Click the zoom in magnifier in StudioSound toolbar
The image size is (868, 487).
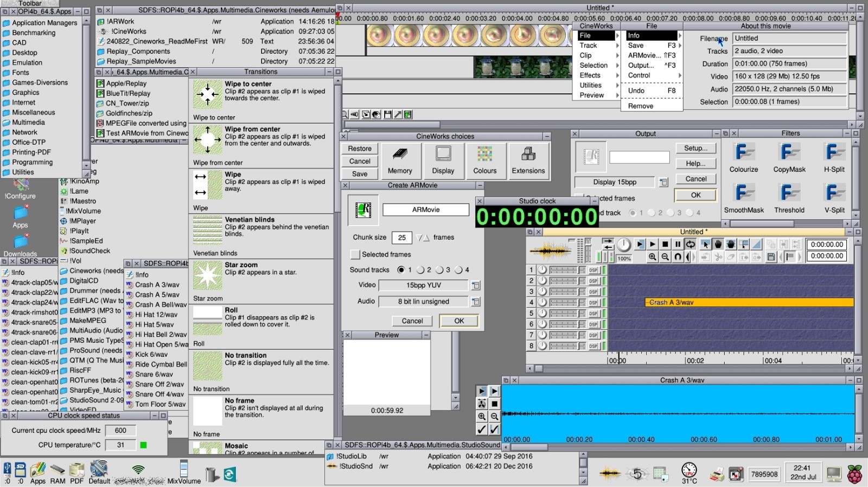click(x=652, y=257)
